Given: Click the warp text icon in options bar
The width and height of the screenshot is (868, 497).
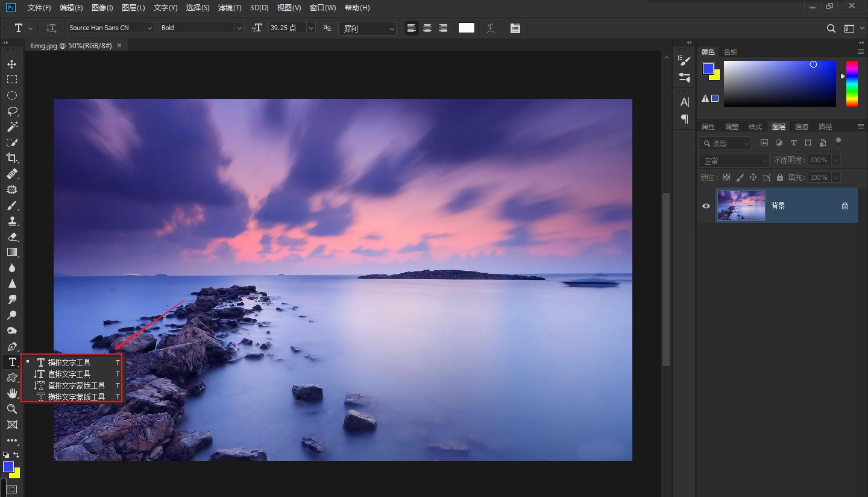Looking at the screenshot, I should [491, 28].
